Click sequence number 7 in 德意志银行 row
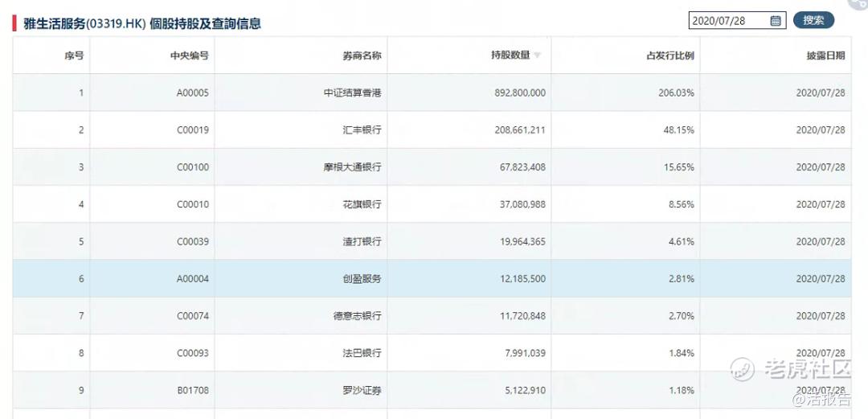The height and width of the screenshot is (419, 868). 81,315
